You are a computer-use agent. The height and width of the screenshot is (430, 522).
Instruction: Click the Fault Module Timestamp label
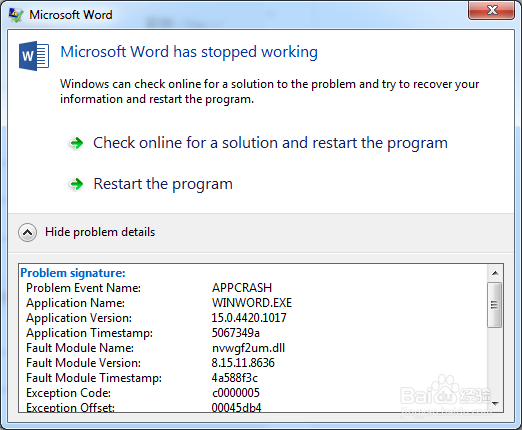(x=94, y=378)
